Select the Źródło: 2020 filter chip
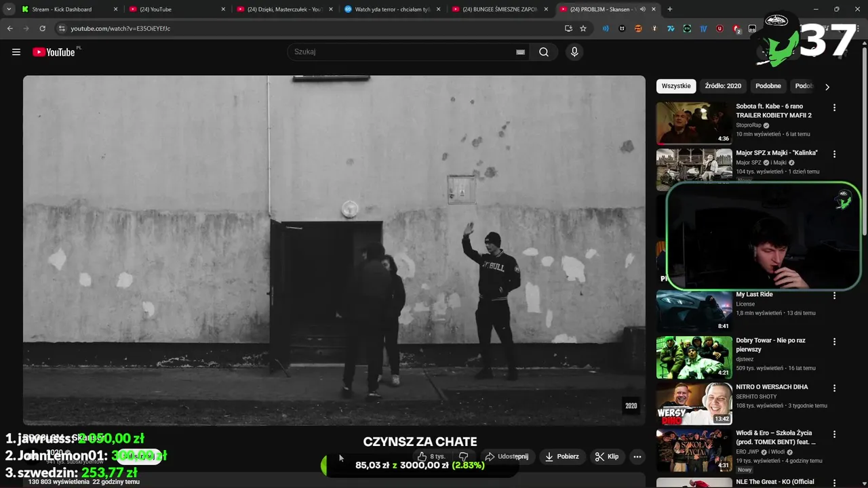The image size is (868, 488). pyautogui.click(x=723, y=86)
